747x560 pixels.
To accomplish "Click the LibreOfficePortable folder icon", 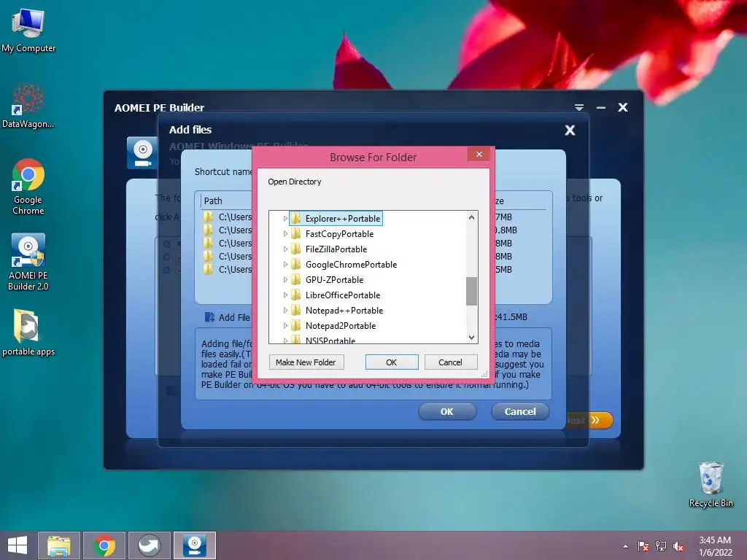I will [296, 295].
